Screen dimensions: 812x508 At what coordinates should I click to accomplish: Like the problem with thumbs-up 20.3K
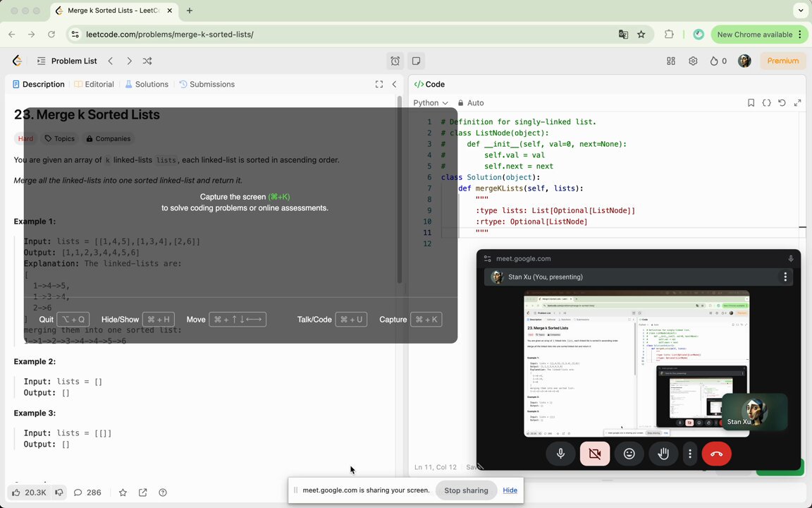tap(30, 492)
